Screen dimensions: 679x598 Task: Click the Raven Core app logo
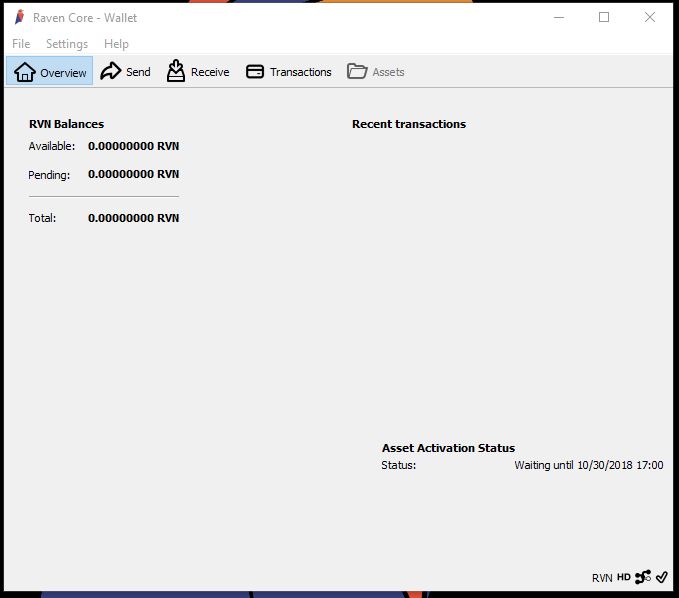point(19,17)
